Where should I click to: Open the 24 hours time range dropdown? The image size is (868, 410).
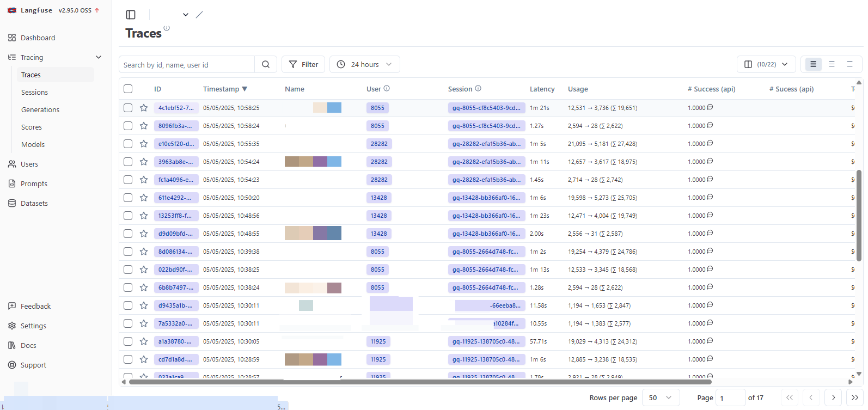coord(365,64)
